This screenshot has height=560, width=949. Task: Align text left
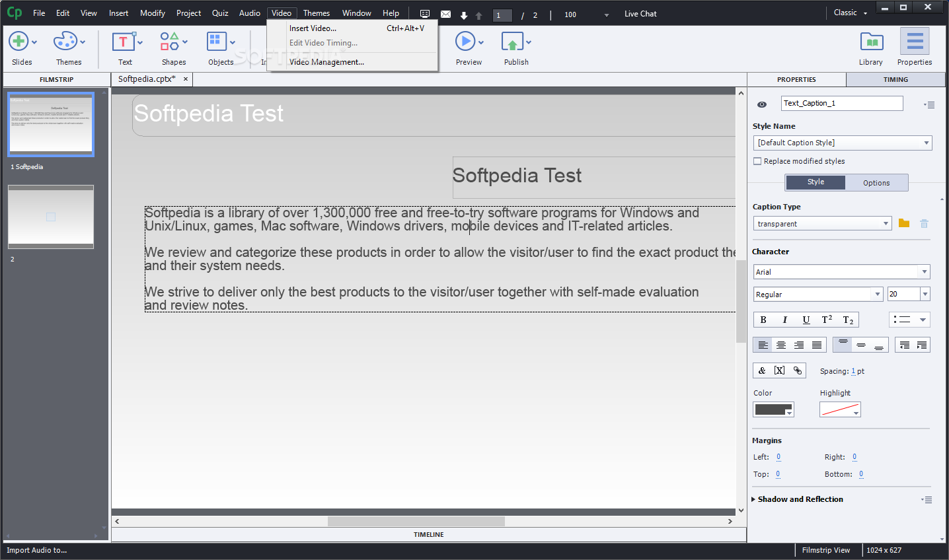(763, 345)
